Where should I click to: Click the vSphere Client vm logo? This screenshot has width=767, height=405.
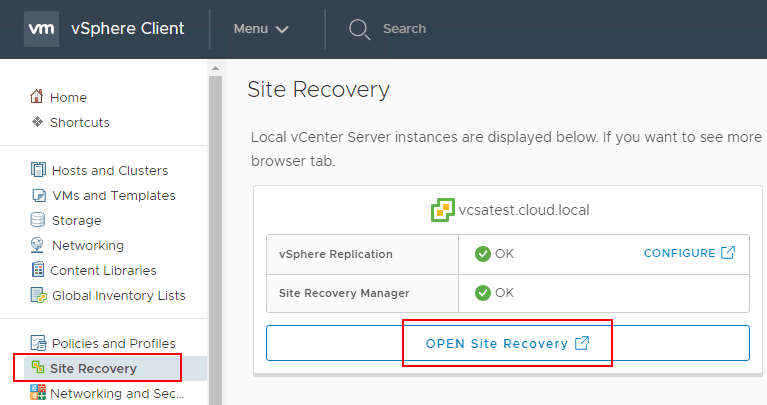(41, 29)
